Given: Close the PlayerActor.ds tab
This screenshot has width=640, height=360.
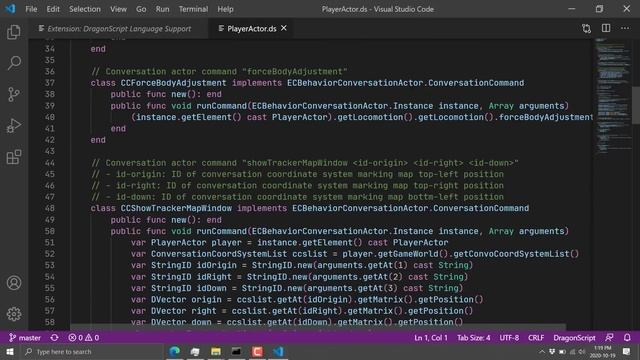Looking at the screenshot, I should click(x=284, y=28).
